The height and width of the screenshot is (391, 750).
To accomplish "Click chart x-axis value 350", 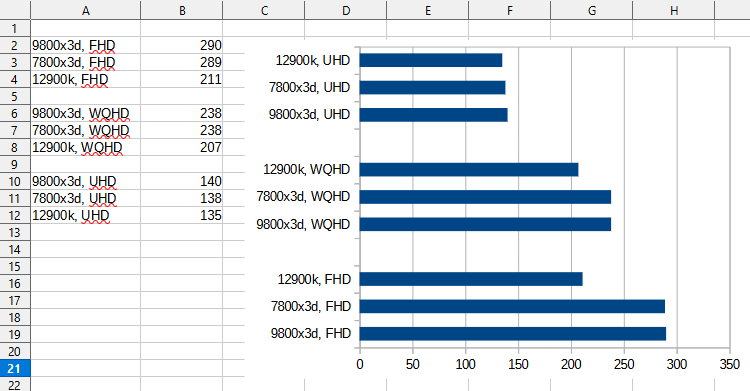I will tap(730, 364).
